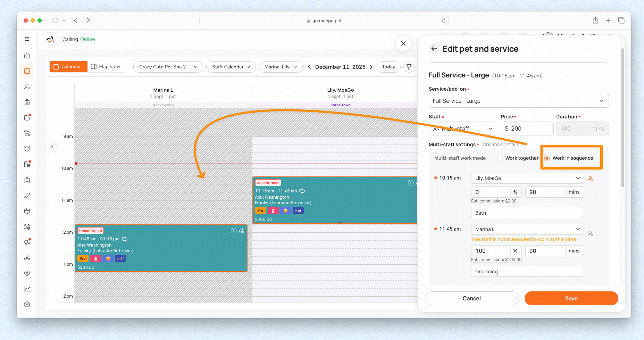This screenshot has height=340, width=644.
Task: Cancel editing the pet and service
Action: point(471,298)
